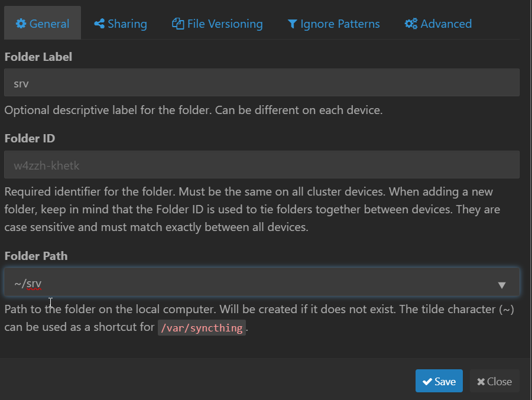Select the Folder ID field showing w4zzh-khetk
Viewport: 532px width, 400px height.
point(262,165)
